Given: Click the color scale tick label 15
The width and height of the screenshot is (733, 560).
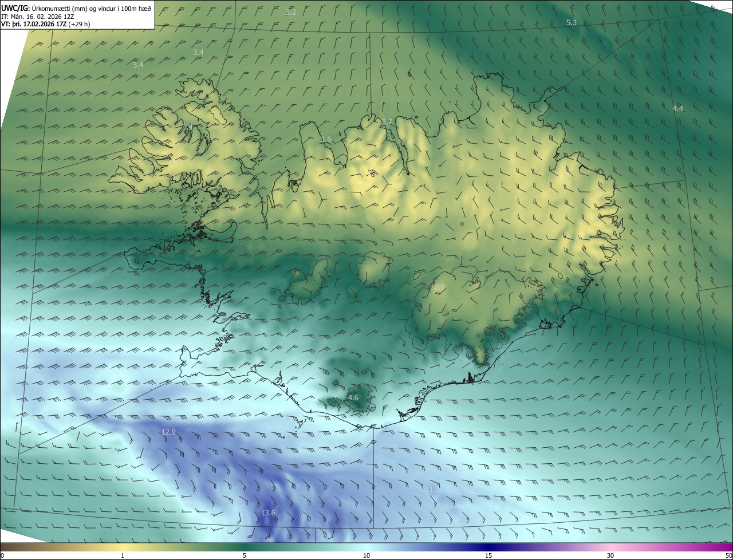Looking at the screenshot, I should point(488,555).
